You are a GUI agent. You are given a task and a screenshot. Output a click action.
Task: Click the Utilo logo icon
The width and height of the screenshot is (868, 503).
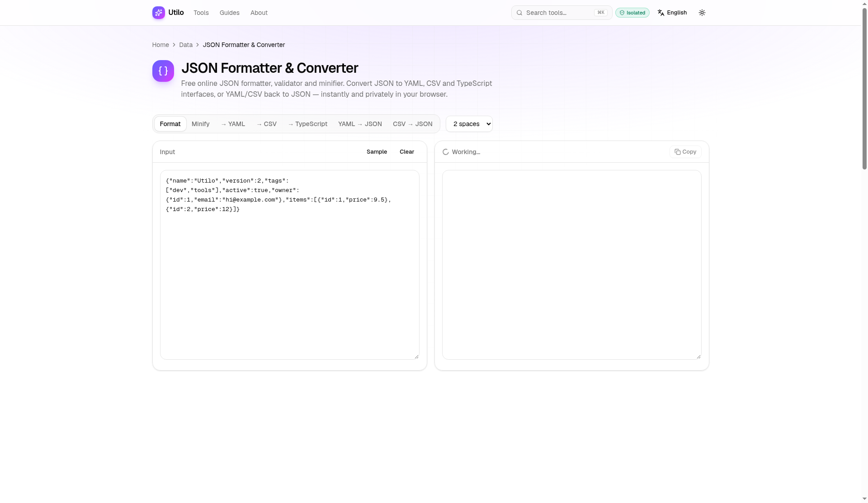[x=158, y=13]
